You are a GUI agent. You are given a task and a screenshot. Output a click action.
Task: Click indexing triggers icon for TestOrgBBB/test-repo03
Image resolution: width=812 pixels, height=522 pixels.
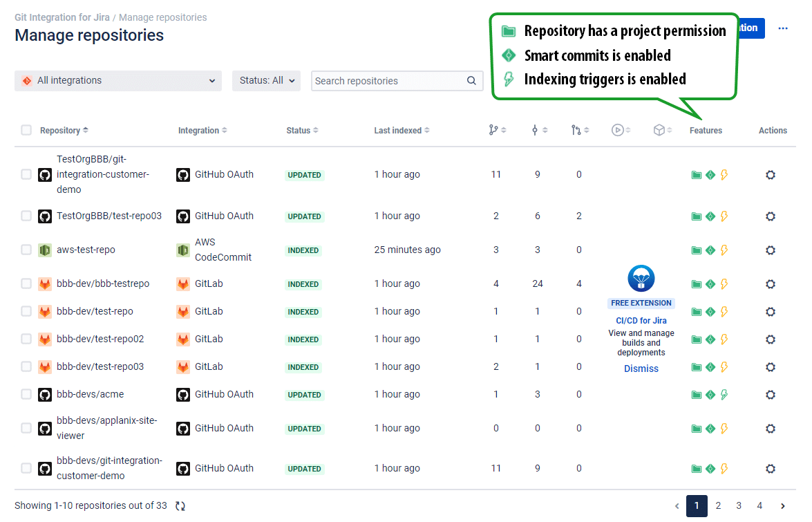[x=724, y=216]
